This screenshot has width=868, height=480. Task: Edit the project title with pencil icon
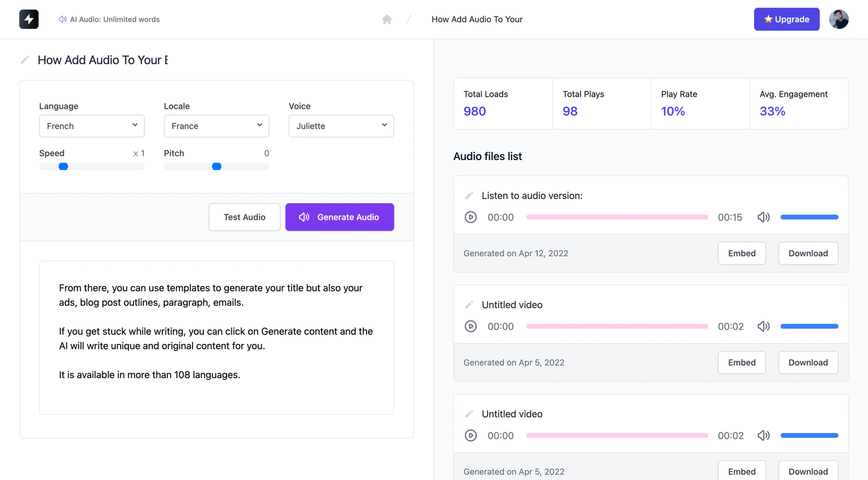[x=25, y=60]
